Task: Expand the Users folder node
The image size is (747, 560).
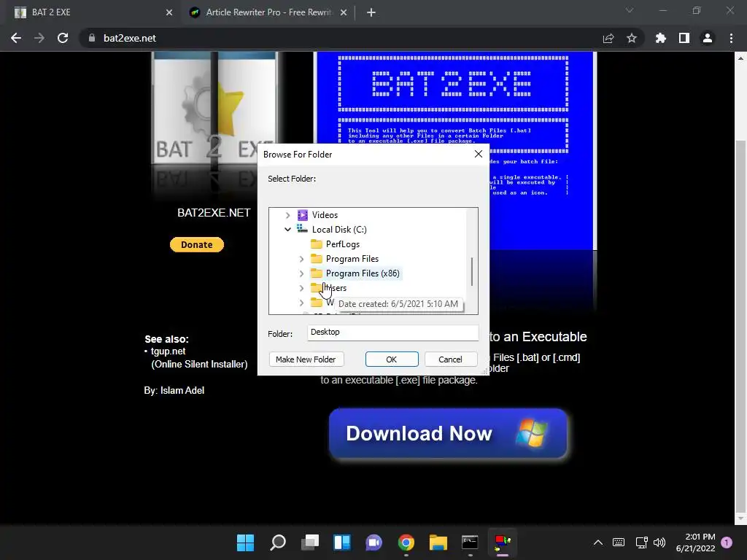Action: pyautogui.click(x=301, y=289)
